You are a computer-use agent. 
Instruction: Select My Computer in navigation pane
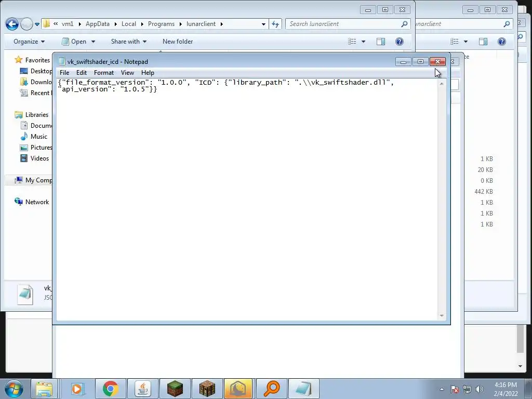pyautogui.click(x=33, y=180)
